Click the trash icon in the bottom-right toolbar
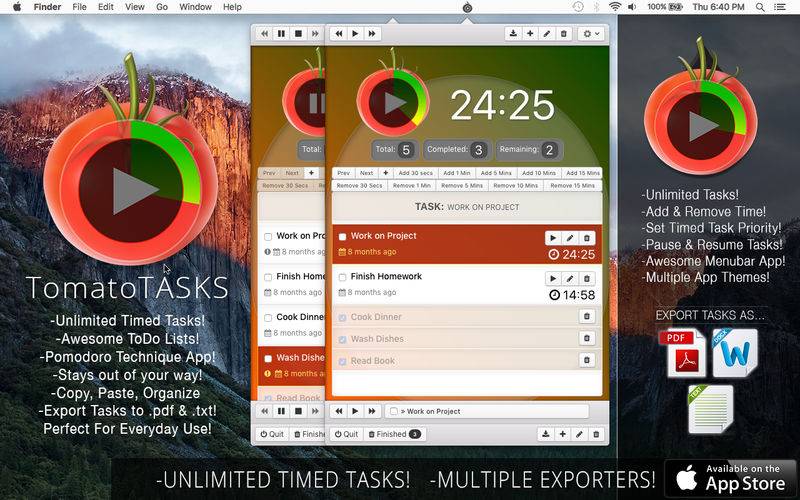This screenshot has width=800, height=500. 596,434
